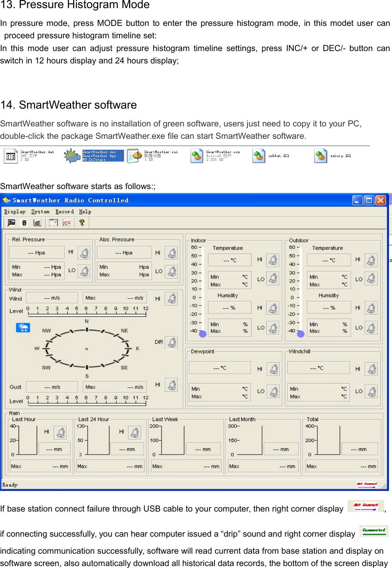Click the Windchill HI alarm bell
Viewport: 392px width, 568px height.
coord(372,369)
